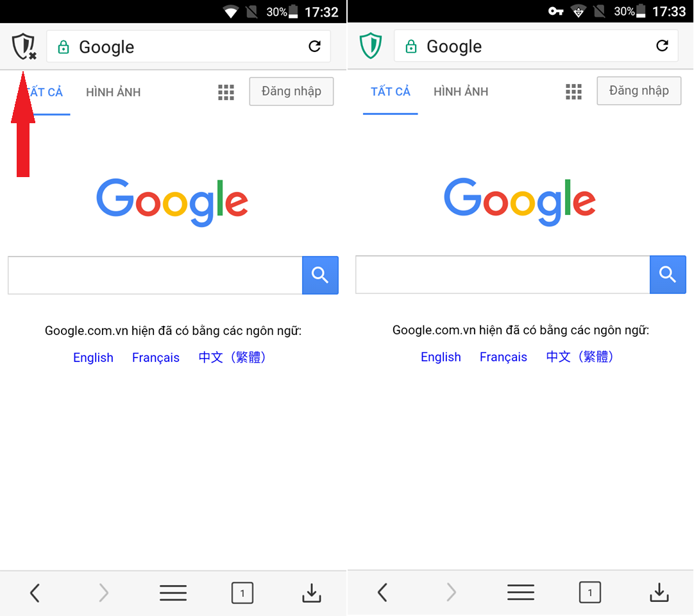Tap the left blue search magnifier button
Screen dimensions: 694x616
coord(320,275)
